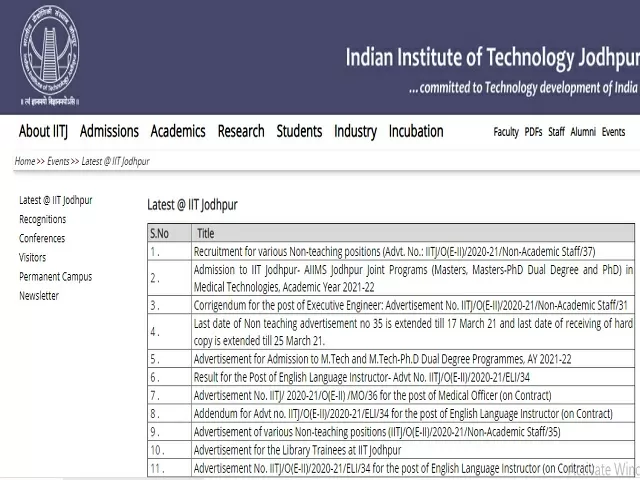The height and width of the screenshot is (480, 640).
Task: Click serial number 1 cell
Action: 169,251
